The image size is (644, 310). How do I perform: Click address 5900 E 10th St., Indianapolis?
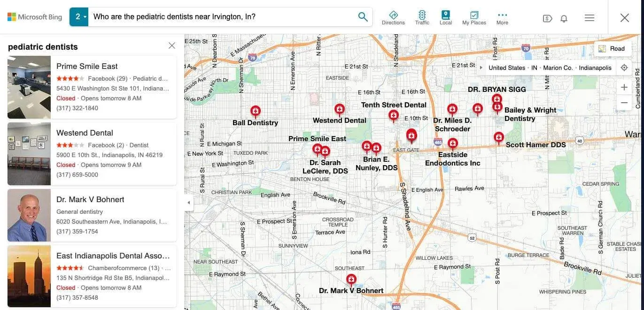109,155
